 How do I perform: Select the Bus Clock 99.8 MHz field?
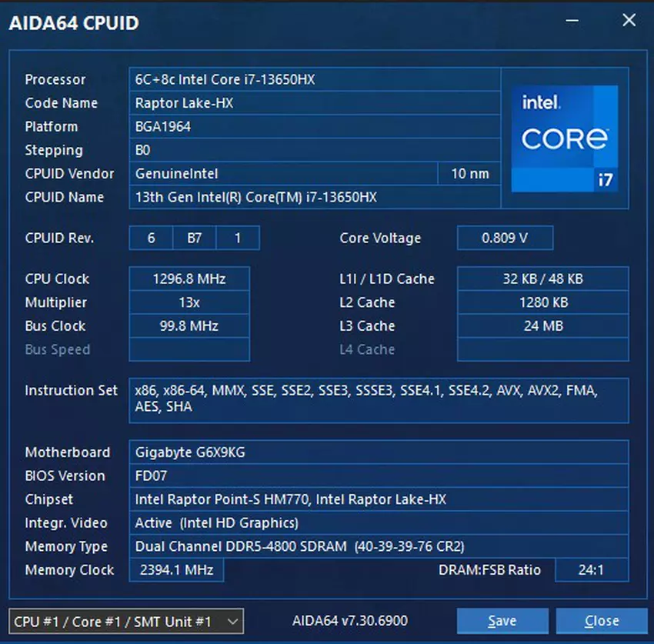[189, 326]
